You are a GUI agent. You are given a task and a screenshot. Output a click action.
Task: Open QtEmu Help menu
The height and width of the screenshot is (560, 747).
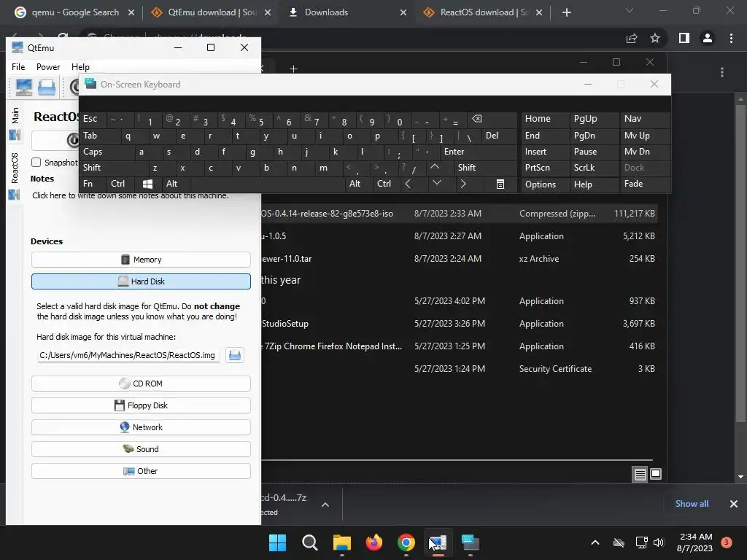pos(80,67)
